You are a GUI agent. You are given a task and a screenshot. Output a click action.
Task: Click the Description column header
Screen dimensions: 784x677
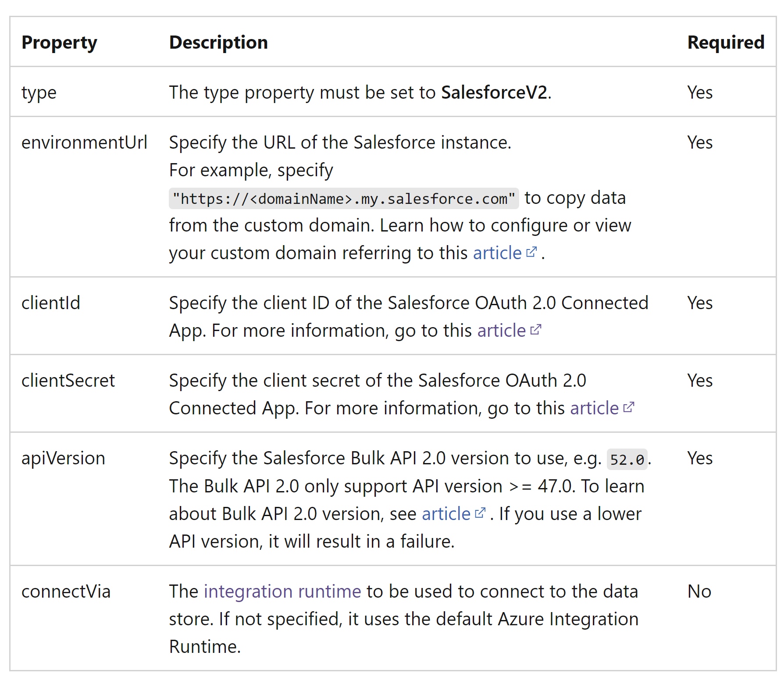pyautogui.click(x=218, y=43)
